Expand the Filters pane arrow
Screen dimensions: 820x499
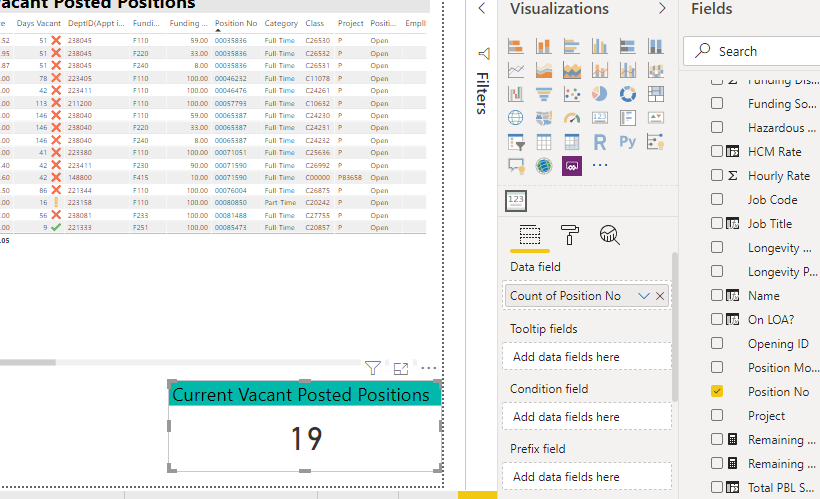(x=482, y=8)
